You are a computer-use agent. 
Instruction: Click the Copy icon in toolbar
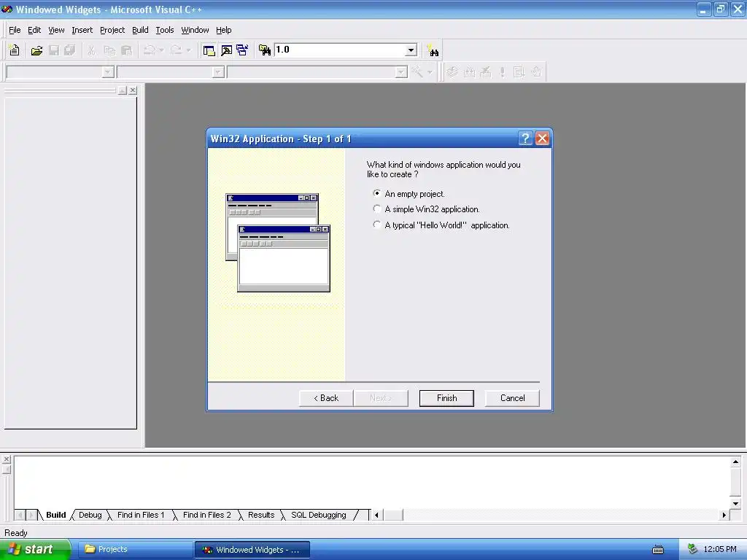pos(109,50)
